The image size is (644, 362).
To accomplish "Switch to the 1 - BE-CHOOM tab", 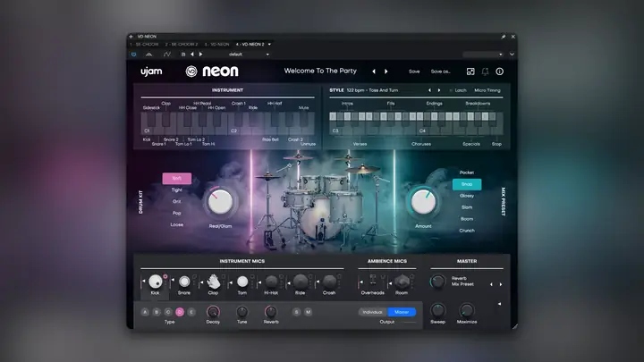I will point(144,45).
